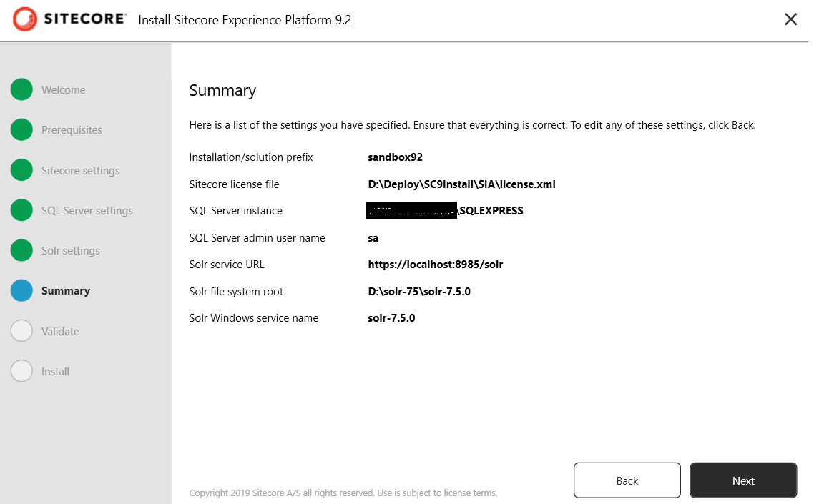This screenshot has height=504, width=824.
Task: Select the Prerequisites step label
Action: click(72, 130)
